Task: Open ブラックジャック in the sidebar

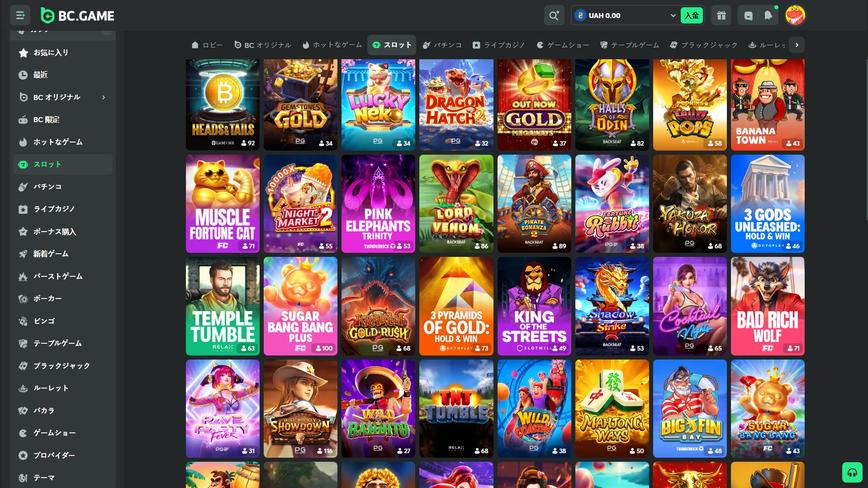Action: 63,366
